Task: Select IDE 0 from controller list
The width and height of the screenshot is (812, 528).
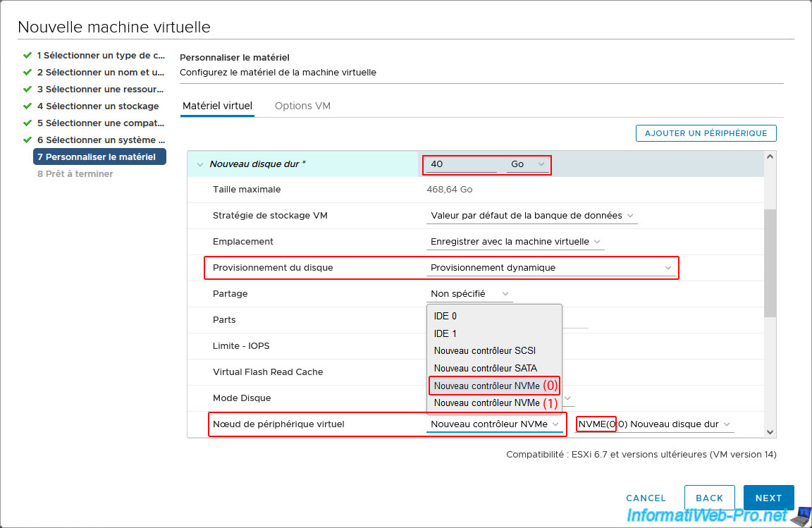Action: pyautogui.click(x=445, y=317)
